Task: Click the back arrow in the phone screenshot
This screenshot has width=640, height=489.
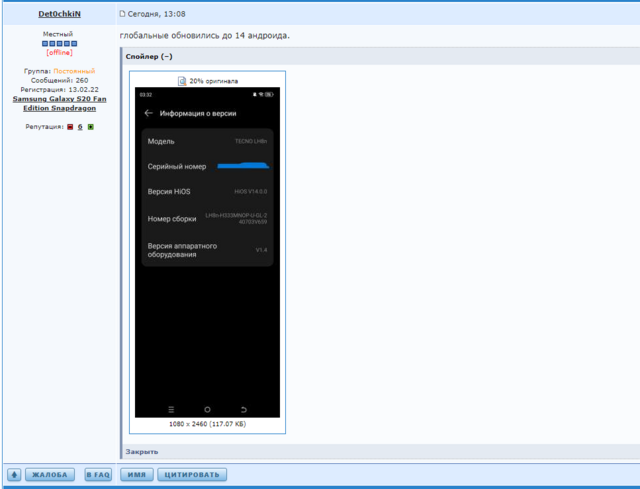Action: [x=149, y=114]
